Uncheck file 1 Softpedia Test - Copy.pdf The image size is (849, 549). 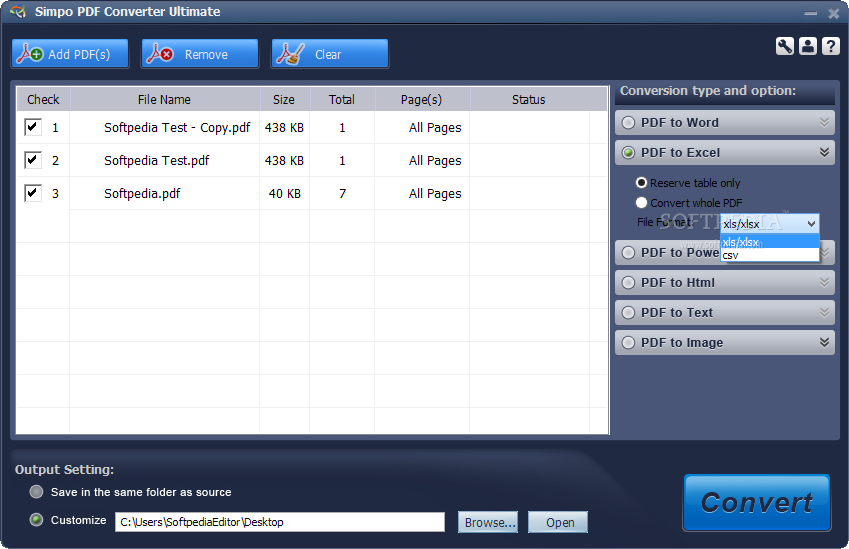click(x=32, y=127)
